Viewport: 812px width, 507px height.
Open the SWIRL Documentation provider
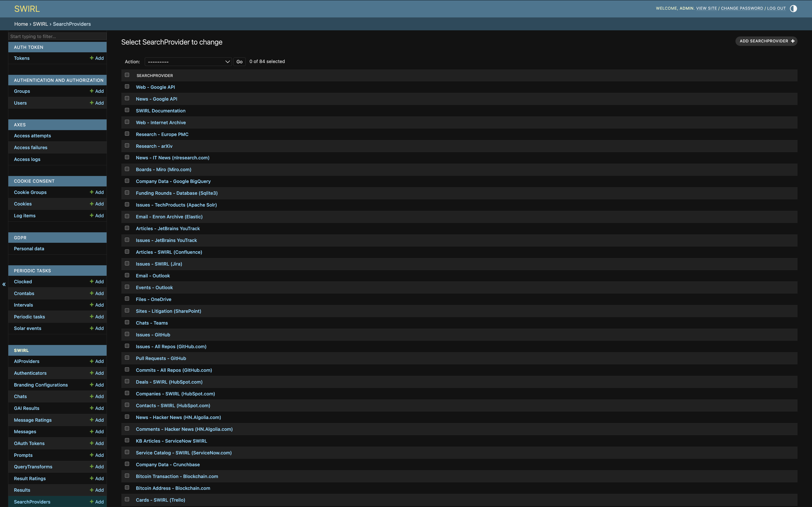click(x=161, y=111)
